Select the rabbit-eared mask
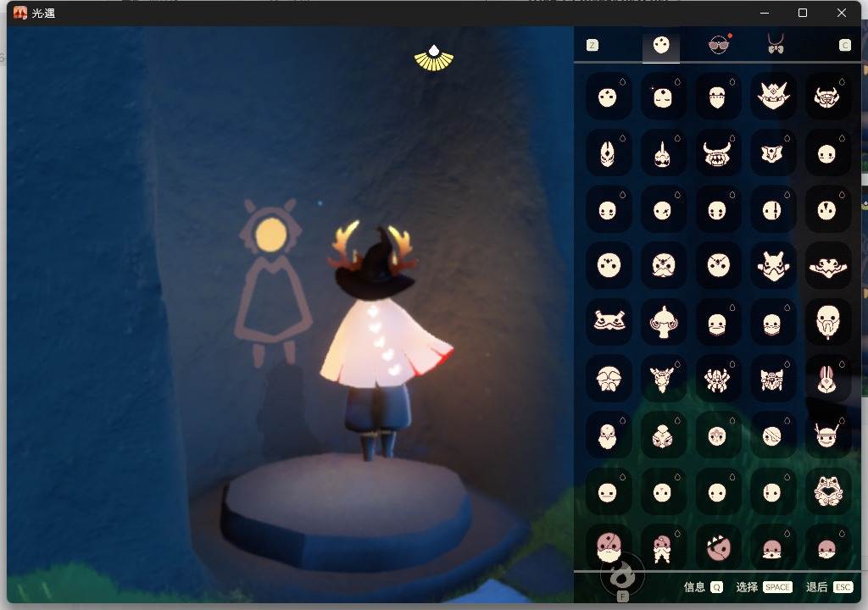Viewport: 868px width, 610px height. pos(827,380)
